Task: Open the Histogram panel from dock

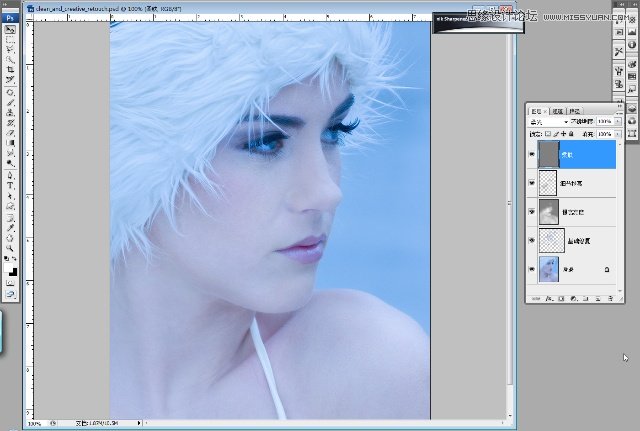Action: [x=632, y=34]
